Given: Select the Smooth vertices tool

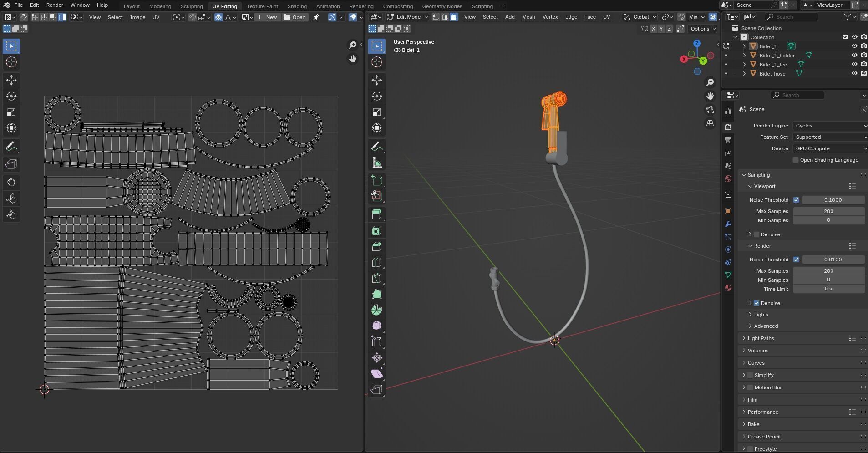Looking at the screenshot, I should click(x=377, y=326).
